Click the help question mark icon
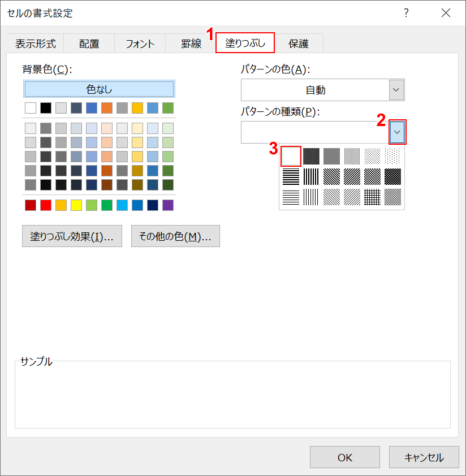Screen dimensions: 466x476 (406, 13)
